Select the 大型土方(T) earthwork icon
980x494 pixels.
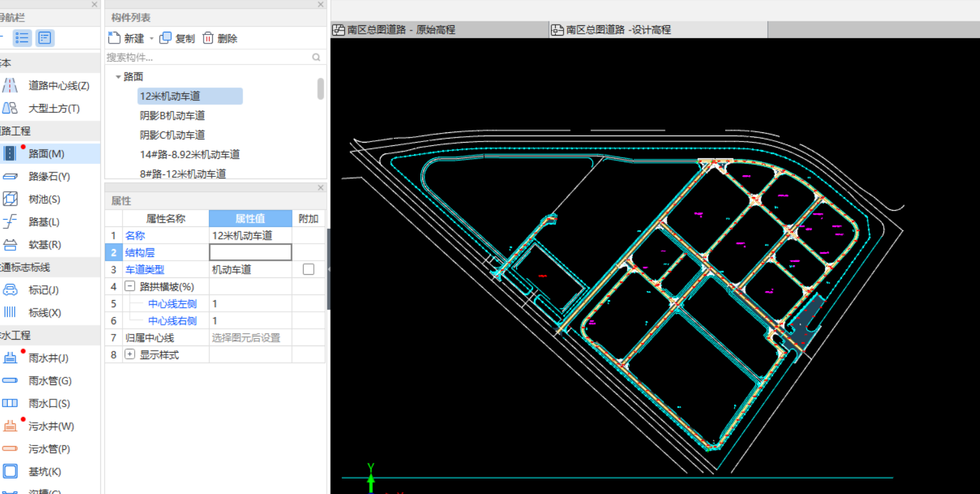pos(10,108)
